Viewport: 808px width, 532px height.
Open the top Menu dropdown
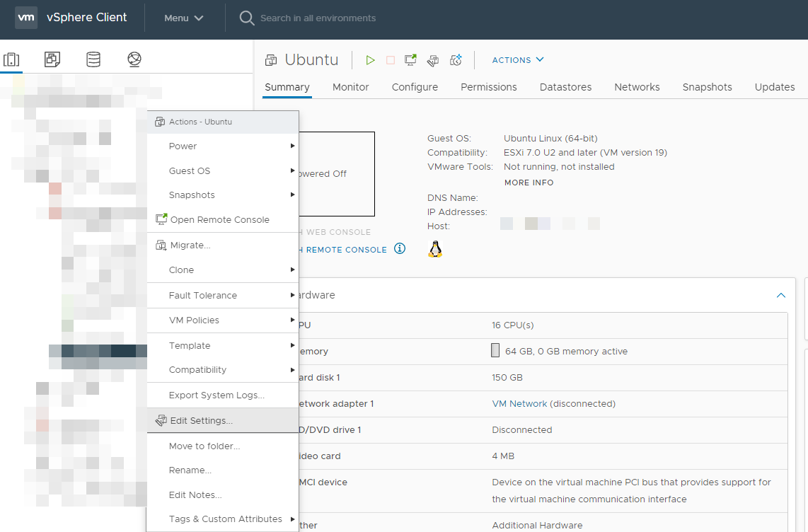pyautogui.click(x=184, y=18)
